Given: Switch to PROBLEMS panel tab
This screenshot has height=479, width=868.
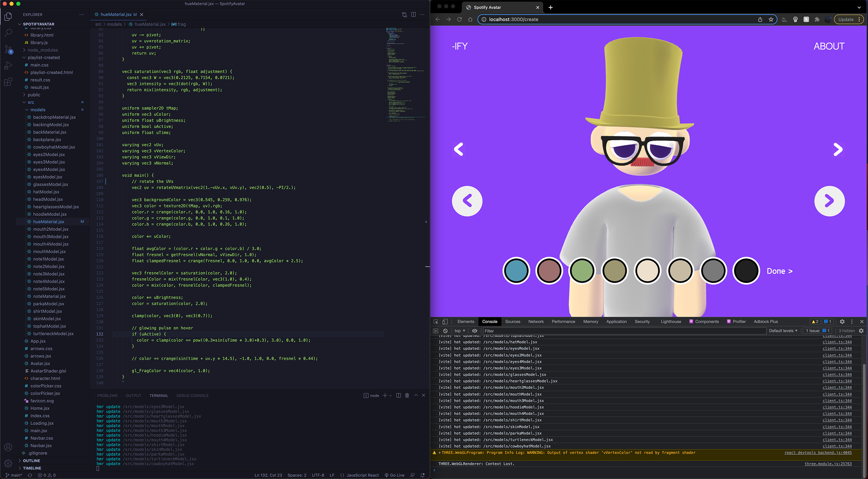Looking at the screenshot, I should click(107, 395).
